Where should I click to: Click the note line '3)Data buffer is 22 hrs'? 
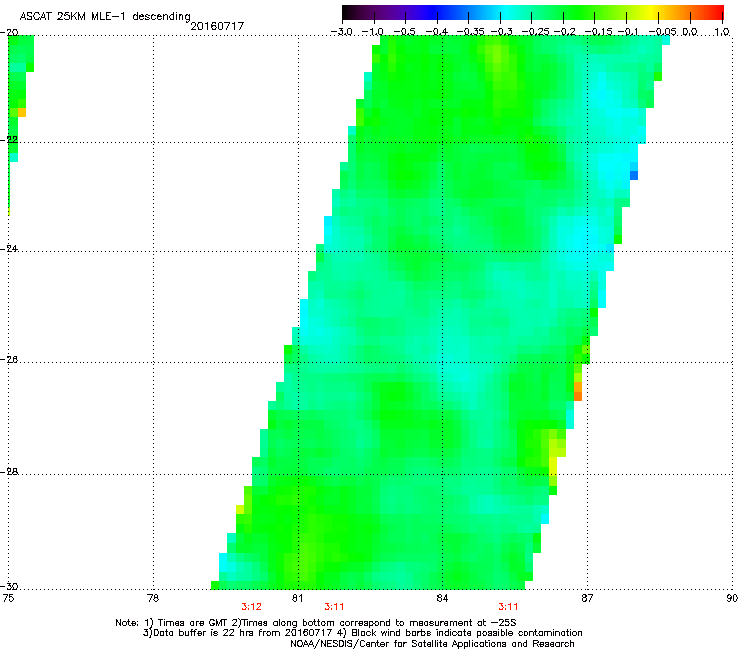[362, 633]
